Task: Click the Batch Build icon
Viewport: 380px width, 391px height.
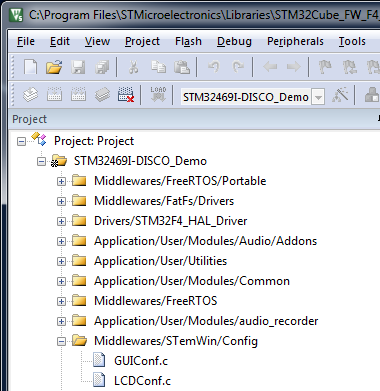Action: [102, 95]
